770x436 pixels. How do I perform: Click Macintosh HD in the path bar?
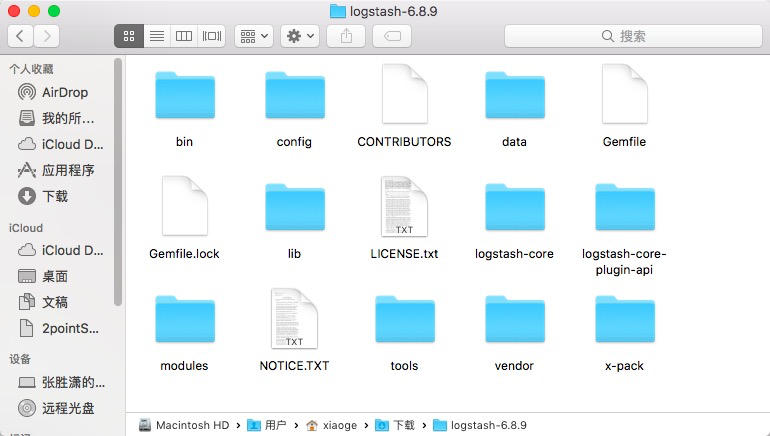coord(184,425)
